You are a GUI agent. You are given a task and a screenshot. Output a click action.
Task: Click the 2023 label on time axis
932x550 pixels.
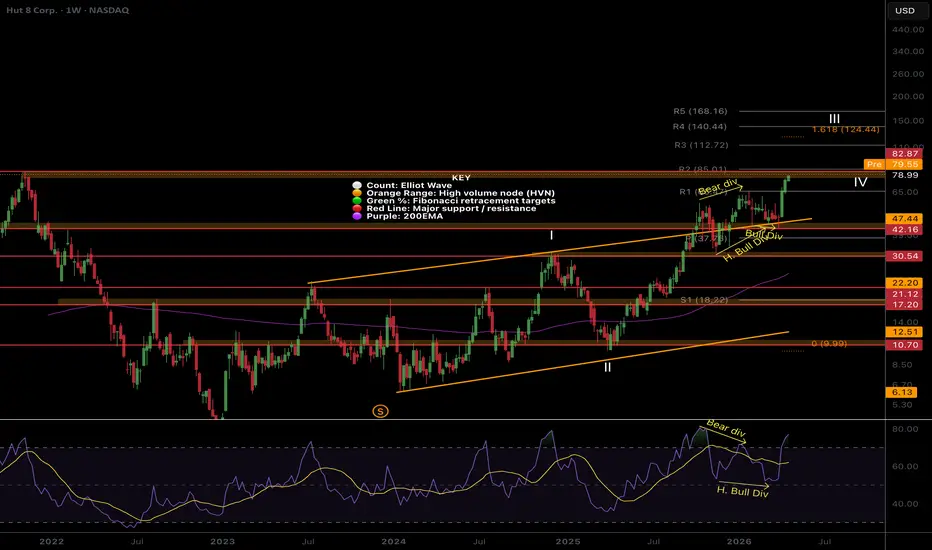(x=222, y=542)
